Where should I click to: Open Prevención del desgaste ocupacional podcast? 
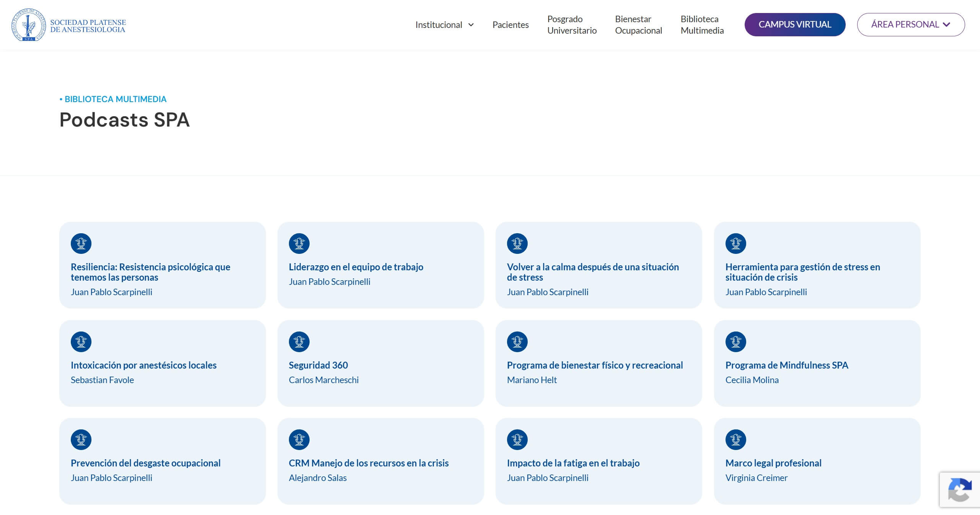(x=162, y=461)
